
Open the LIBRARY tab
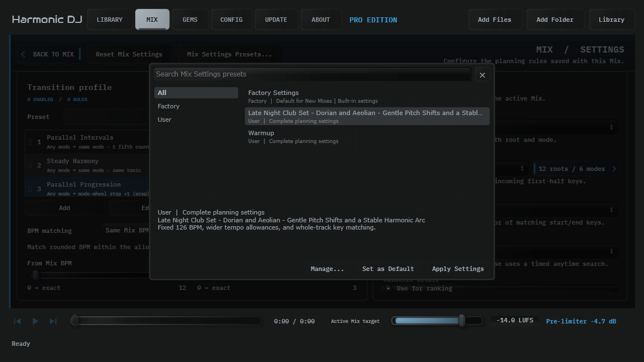(x=110, y=20)
